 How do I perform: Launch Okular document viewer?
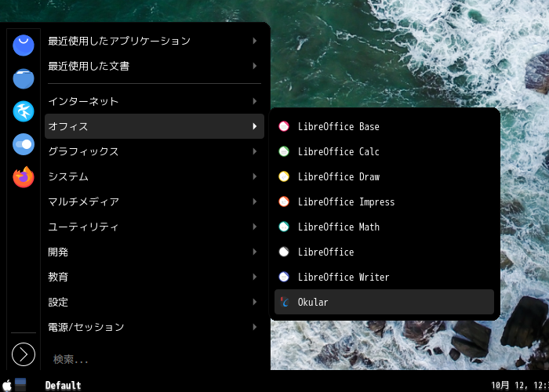click(384, 302)
